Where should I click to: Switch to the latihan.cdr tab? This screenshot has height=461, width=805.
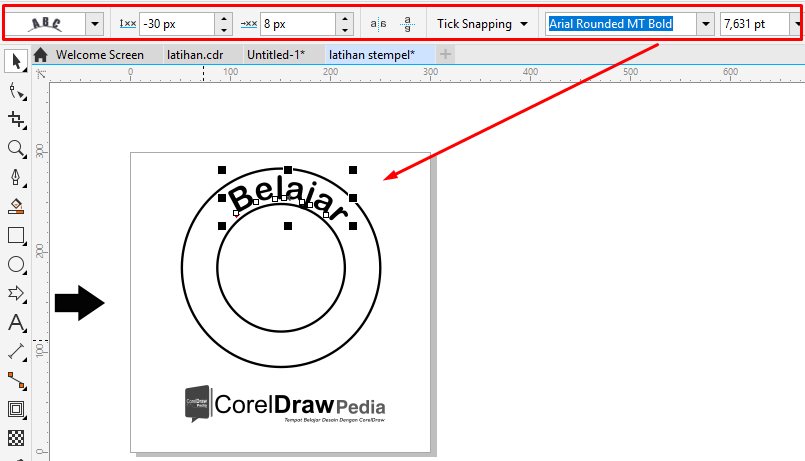pyautogui.click(x=195, y=54)
